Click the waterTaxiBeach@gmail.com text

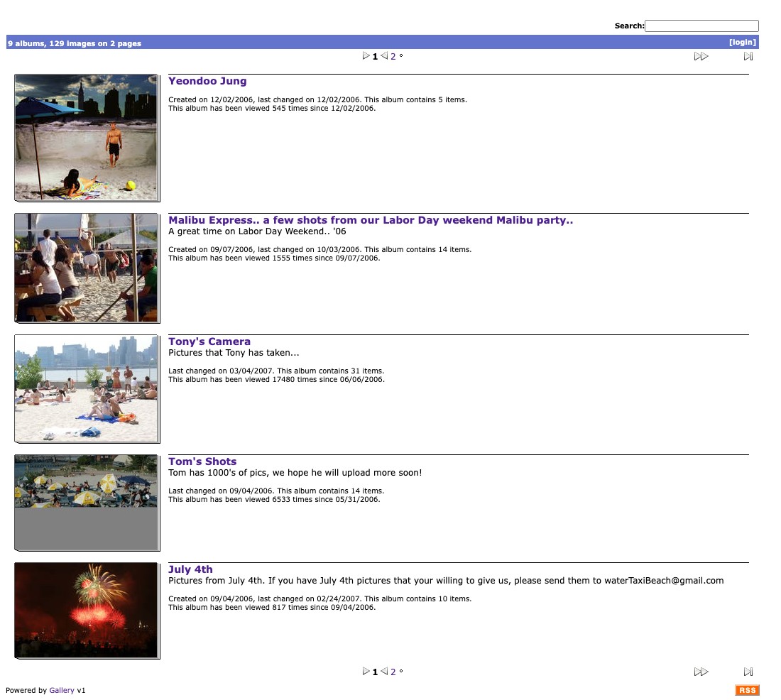click(x=664, y=581)
